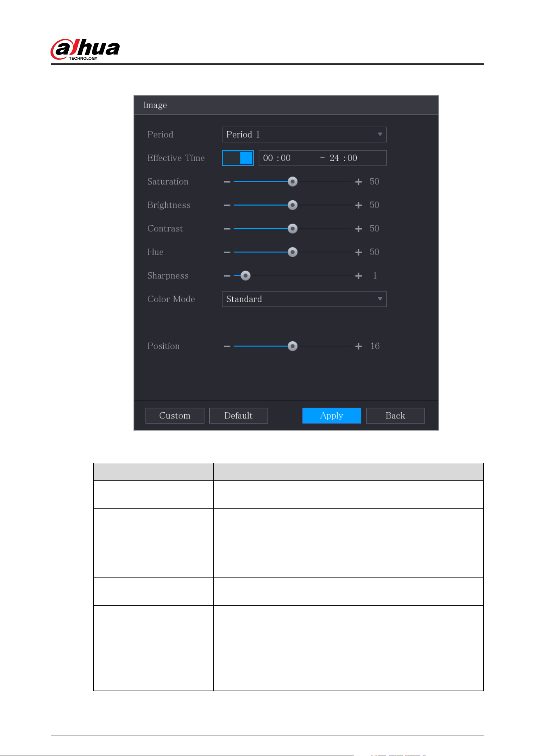
Task: Click the Effective Time end 24:00 field
Action: [x=343, y=158]
